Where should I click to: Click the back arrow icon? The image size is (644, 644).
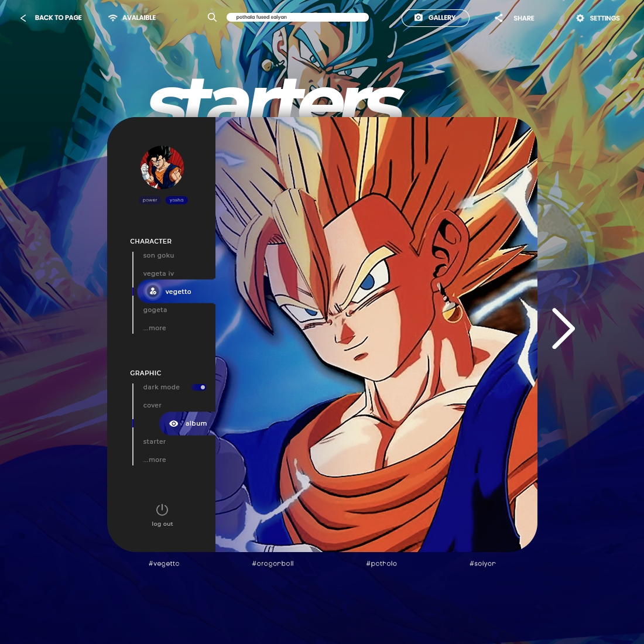[x=23, y=18]
